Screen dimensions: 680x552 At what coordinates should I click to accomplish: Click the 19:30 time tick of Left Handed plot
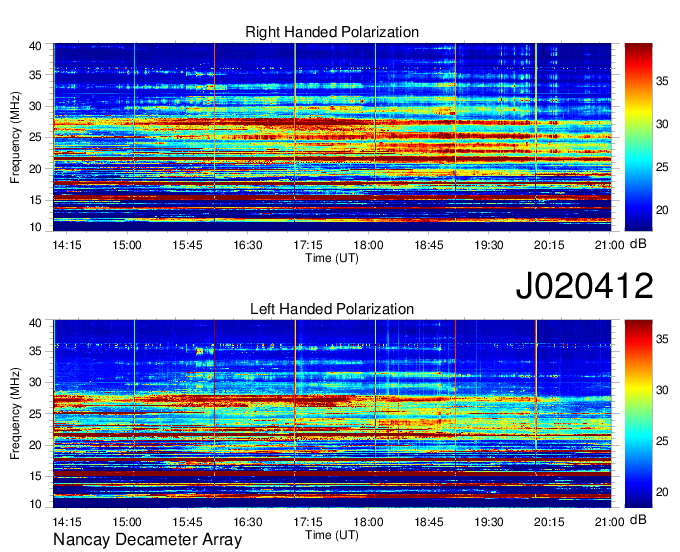coord(489,522)
